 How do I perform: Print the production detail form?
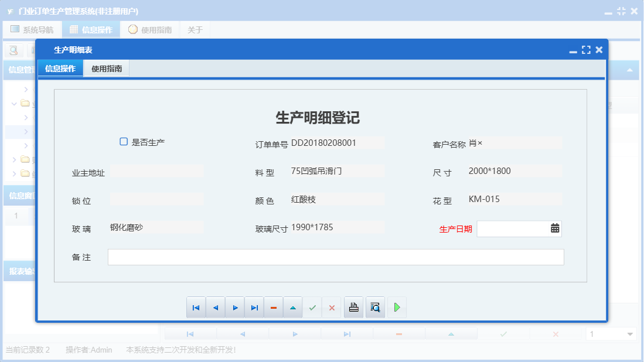[x=353, y=307]
